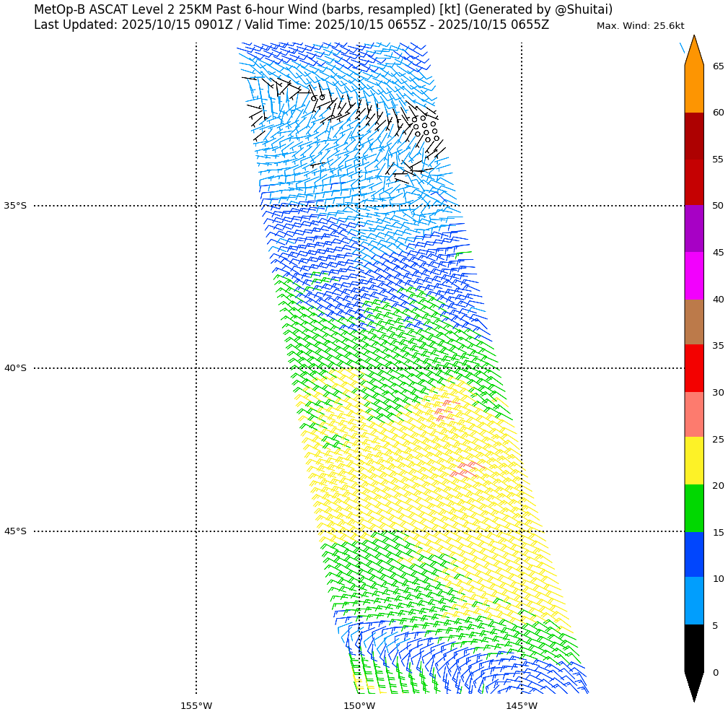This screenshot has height=714, width=728.
Task: Select the 45°S latitude tick label
Action: tap(15, 531)
